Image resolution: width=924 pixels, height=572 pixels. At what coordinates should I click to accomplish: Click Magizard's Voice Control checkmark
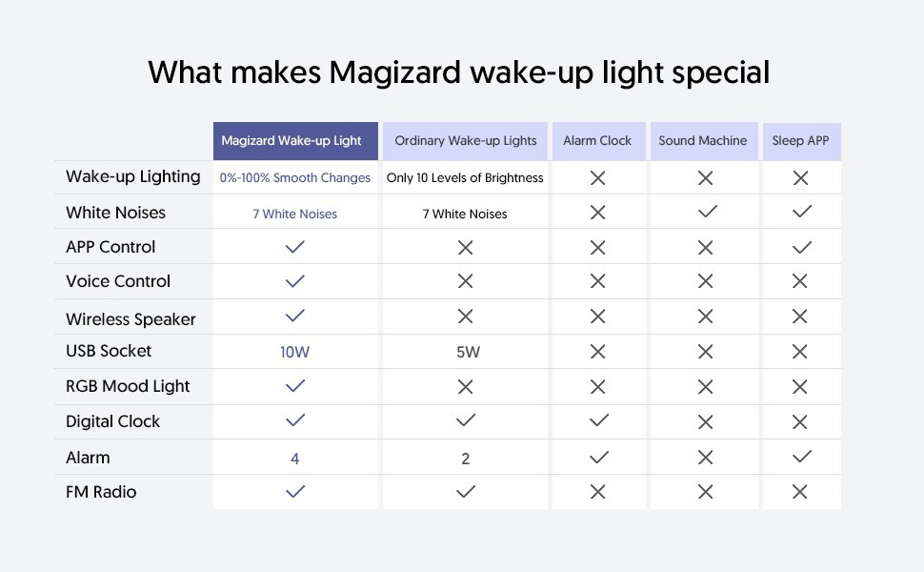[x=294, y=281]
